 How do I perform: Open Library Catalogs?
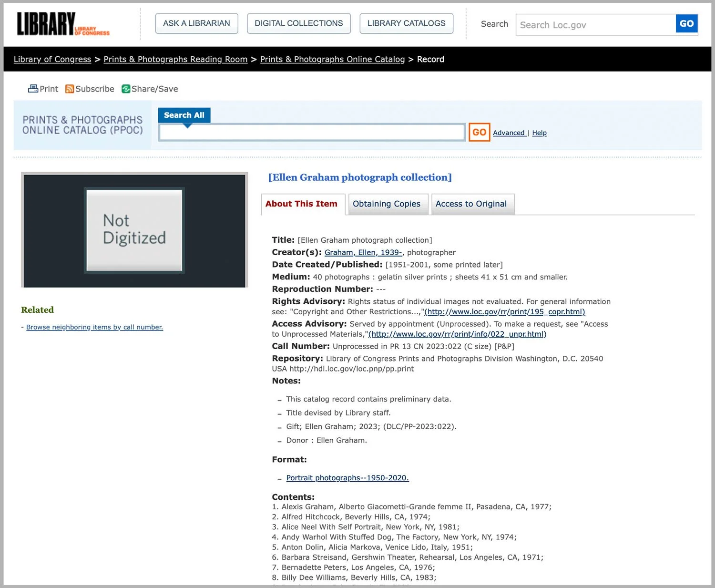(407, 23)
